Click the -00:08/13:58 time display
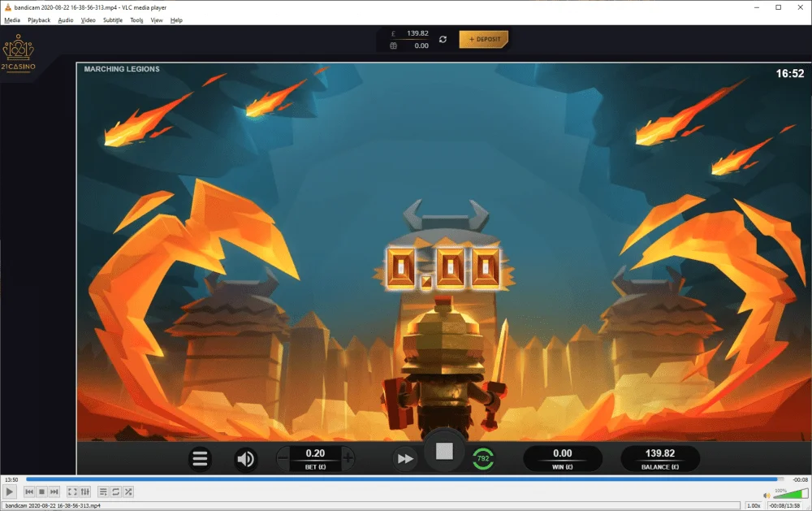 click(x=785, y=505)
